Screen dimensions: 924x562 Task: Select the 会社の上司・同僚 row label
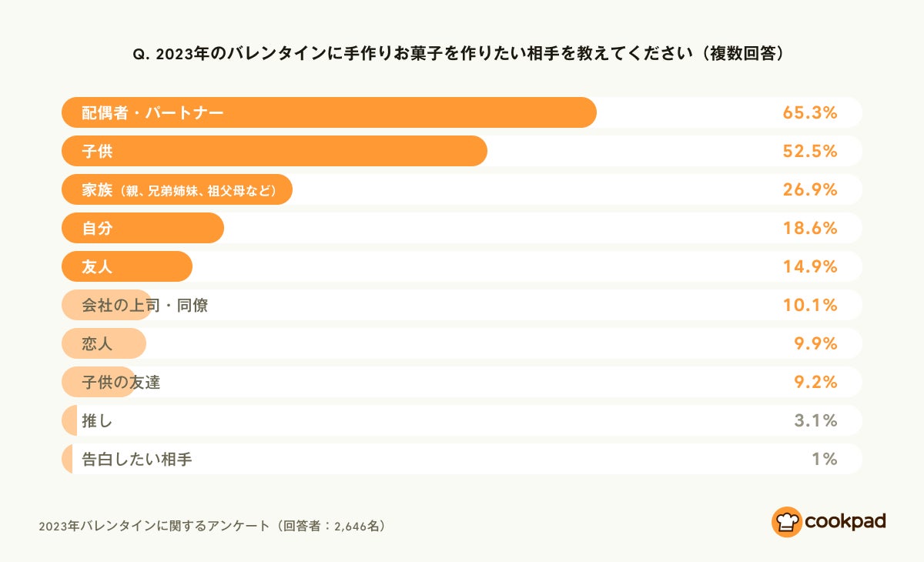tap(145, 306)
